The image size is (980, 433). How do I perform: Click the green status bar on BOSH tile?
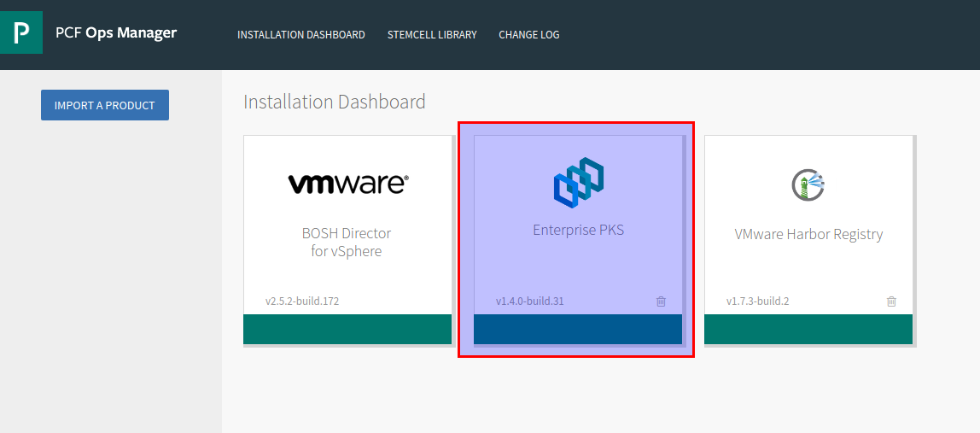tap(347, 329)
